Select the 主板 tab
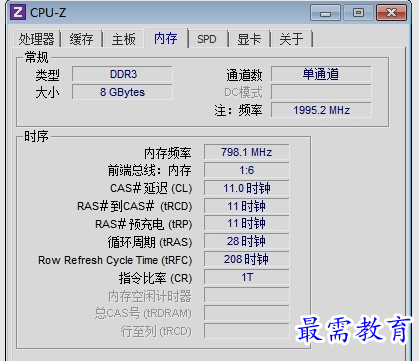The image size is (419, 361). point(124,39)
